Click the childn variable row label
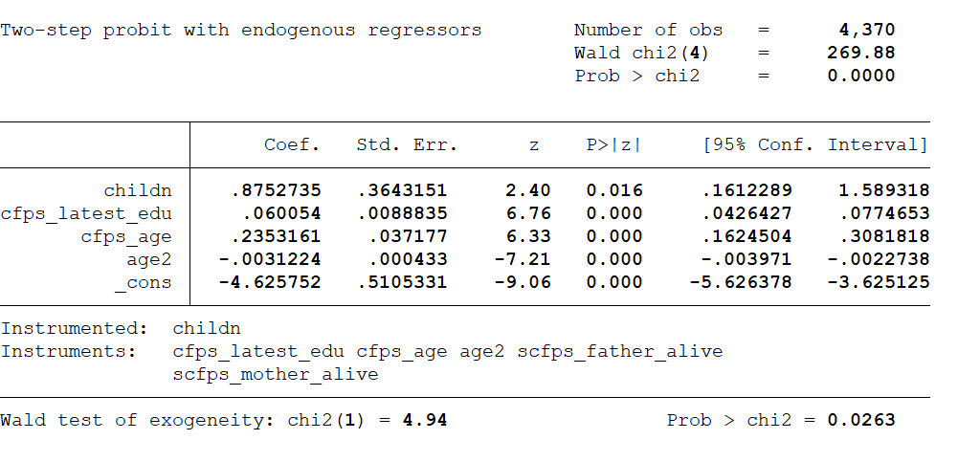The height and width of the screenshot is (462, 980). pos(138,190)
